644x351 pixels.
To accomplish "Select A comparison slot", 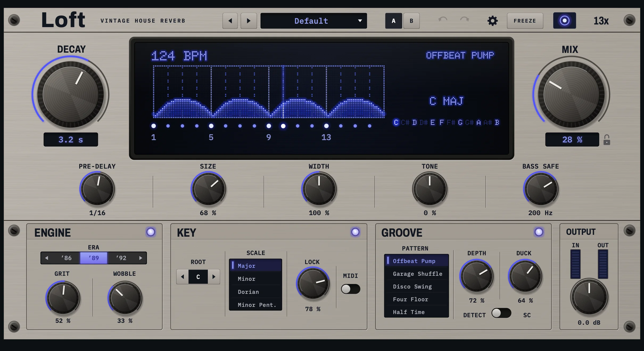I will tap(394, 21).
